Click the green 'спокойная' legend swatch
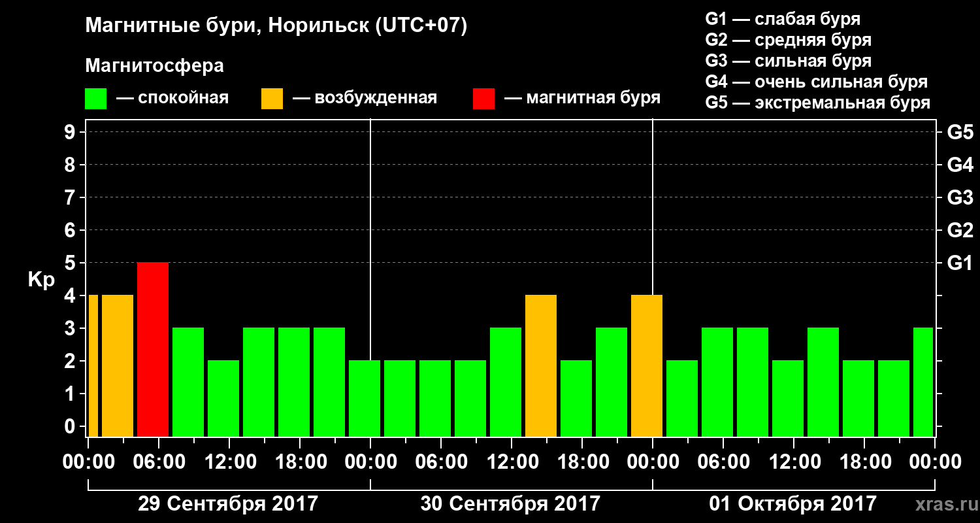This screenshot has height=523, width=980. click(95, 99)
